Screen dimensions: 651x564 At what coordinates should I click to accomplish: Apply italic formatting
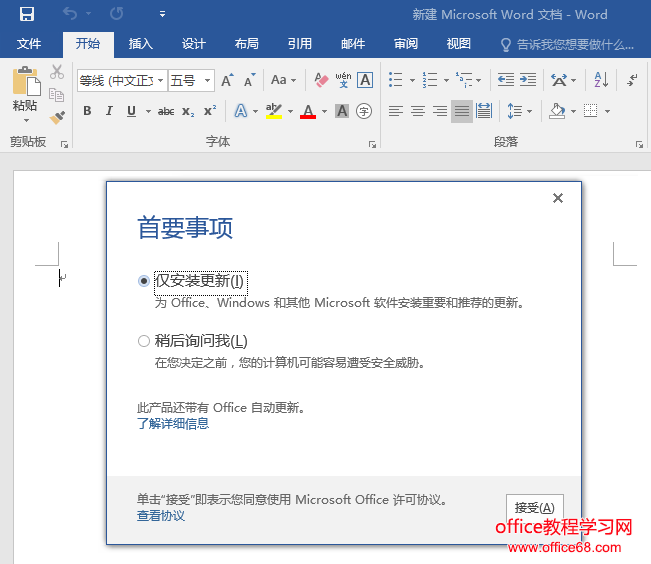click(x=109, y=111)
